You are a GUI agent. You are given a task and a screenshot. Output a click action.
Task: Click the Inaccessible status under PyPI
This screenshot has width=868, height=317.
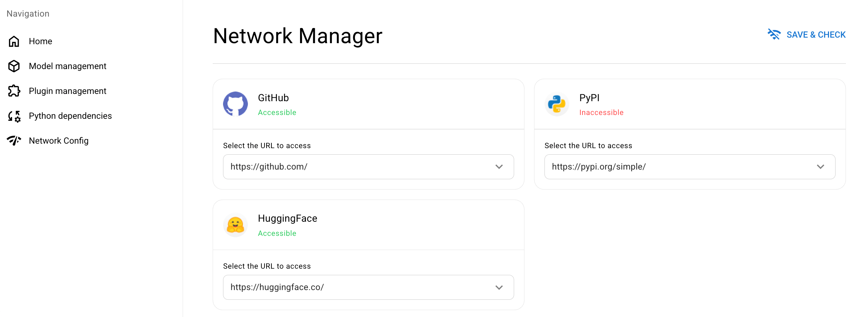(x=601, y=112)
